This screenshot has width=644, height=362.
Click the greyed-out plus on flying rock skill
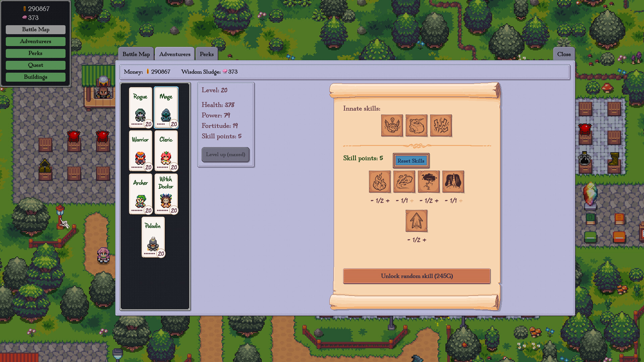click(412, 201)
